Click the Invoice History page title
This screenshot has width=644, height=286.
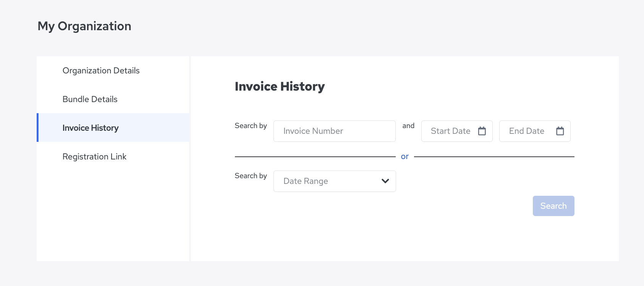[x=280, y=86]
